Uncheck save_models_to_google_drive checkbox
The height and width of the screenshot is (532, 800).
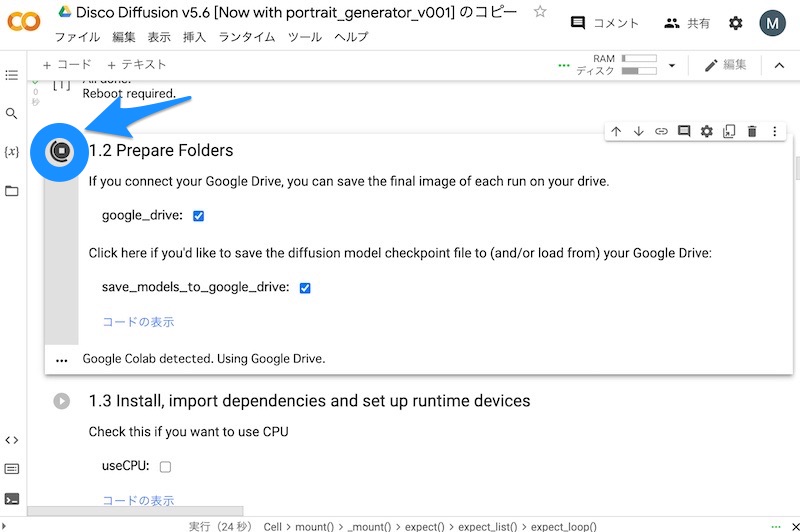click(305, 288)
